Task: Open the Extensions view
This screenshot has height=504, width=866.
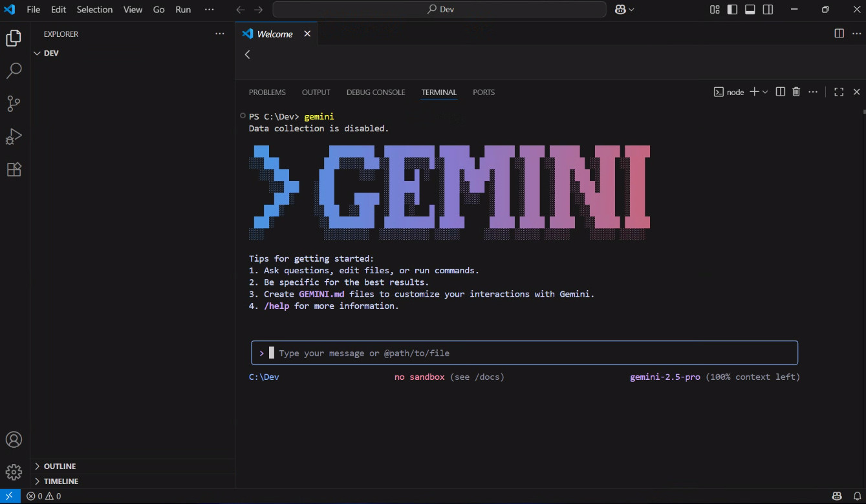Action: (14, 169)
